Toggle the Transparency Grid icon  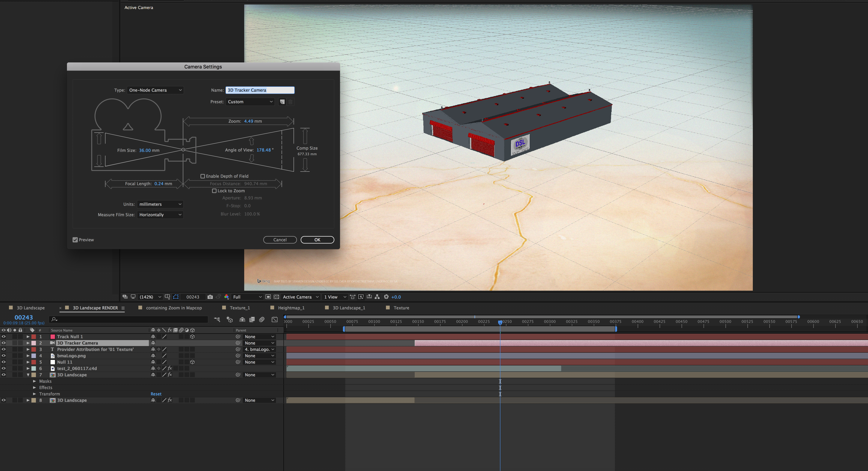click(276, 297)
